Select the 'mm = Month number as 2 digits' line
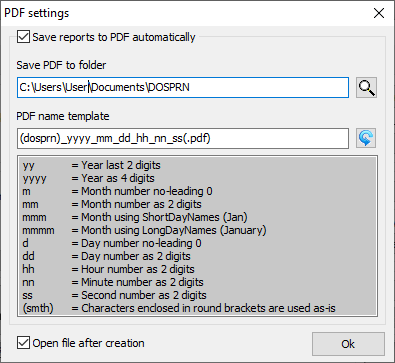This screenshot has height=363, width=395. [x=112, y=204]
